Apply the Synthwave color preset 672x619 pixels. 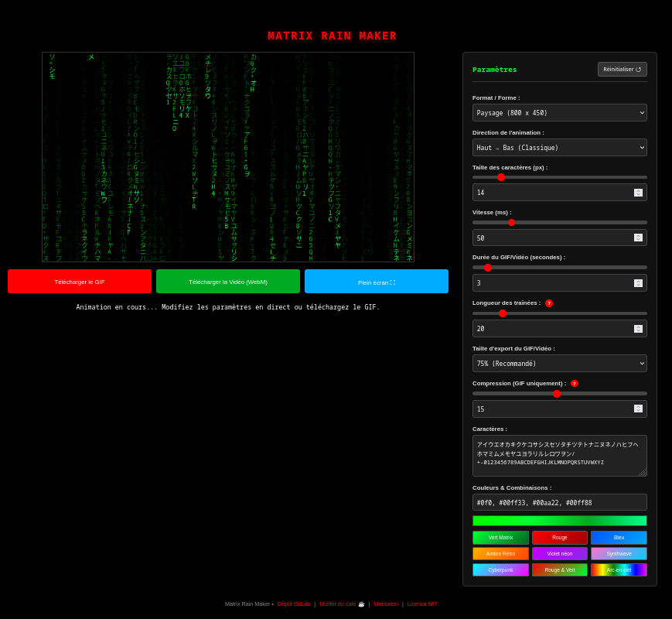point(619,554)
